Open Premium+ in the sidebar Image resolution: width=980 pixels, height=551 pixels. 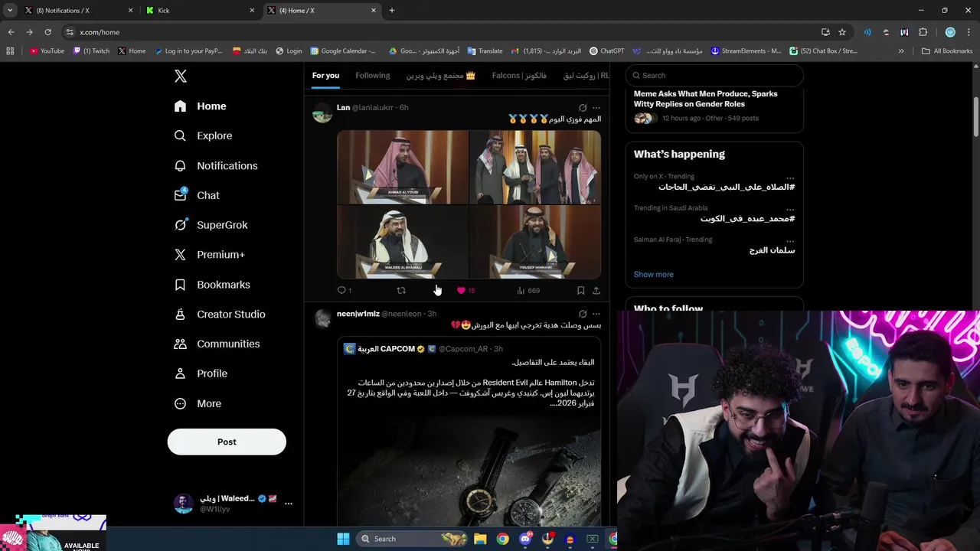210,255
